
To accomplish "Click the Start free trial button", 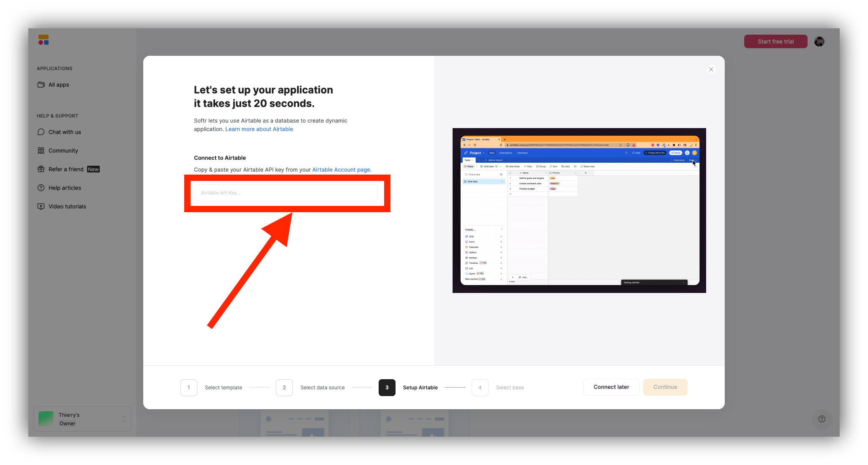I will 775,41.
